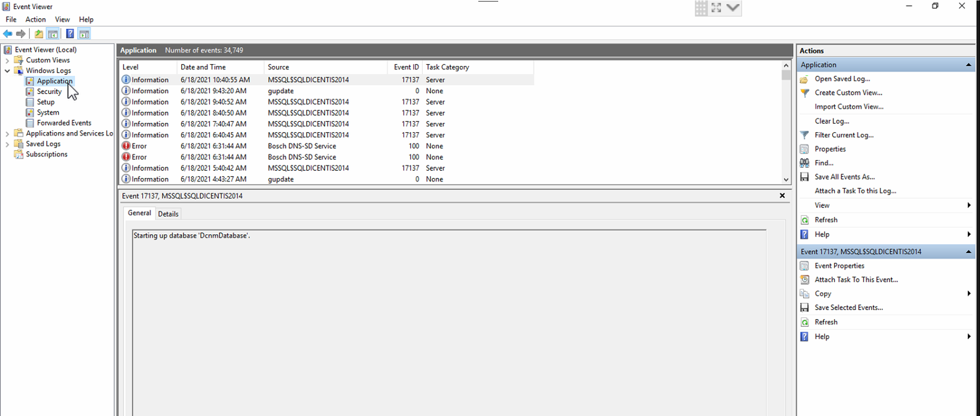Image resolution: width=980 pixels, height=416 pixels.
Task: Open the View menu in the menu bar
Action: (x=62, y=19)
